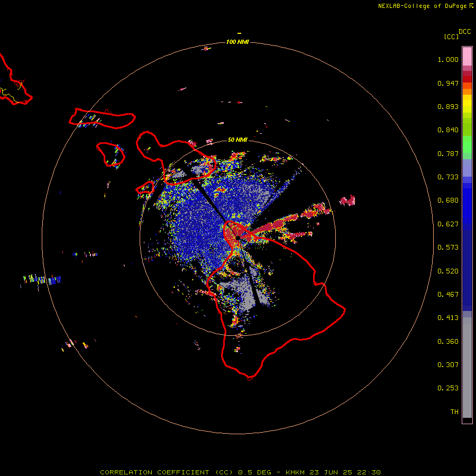Click the radar site center point
The height and width of the screenshot is (476, 476).
237,237
